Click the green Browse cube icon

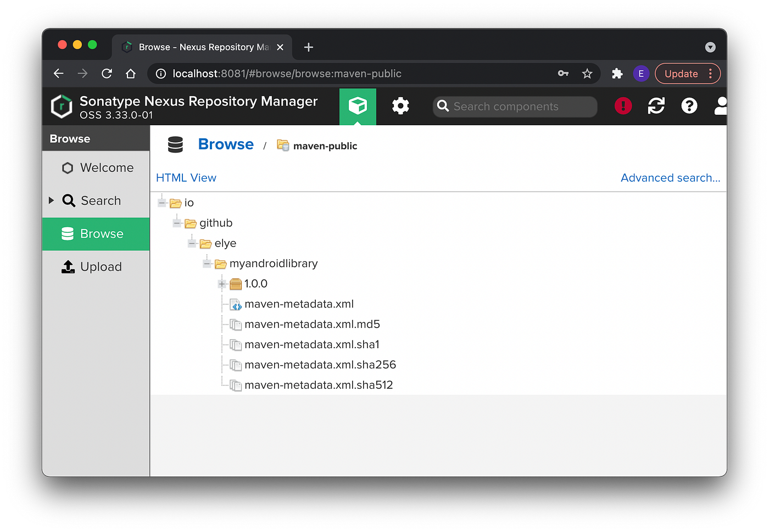[358, 106]
